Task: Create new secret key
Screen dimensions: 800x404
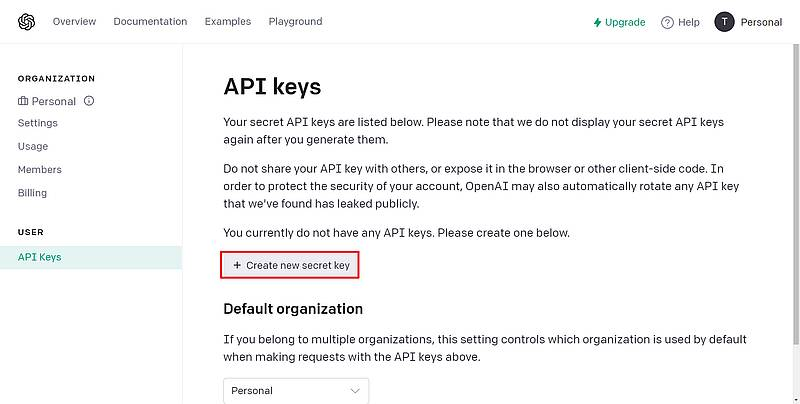Action: [290, 266]
